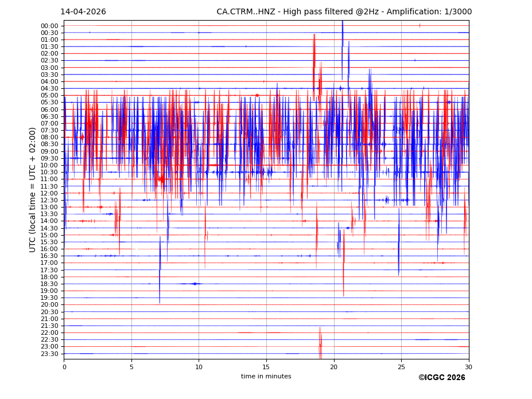Select the 10 minute x-axis tick label

pyautogui.click(x=199, y=366)
